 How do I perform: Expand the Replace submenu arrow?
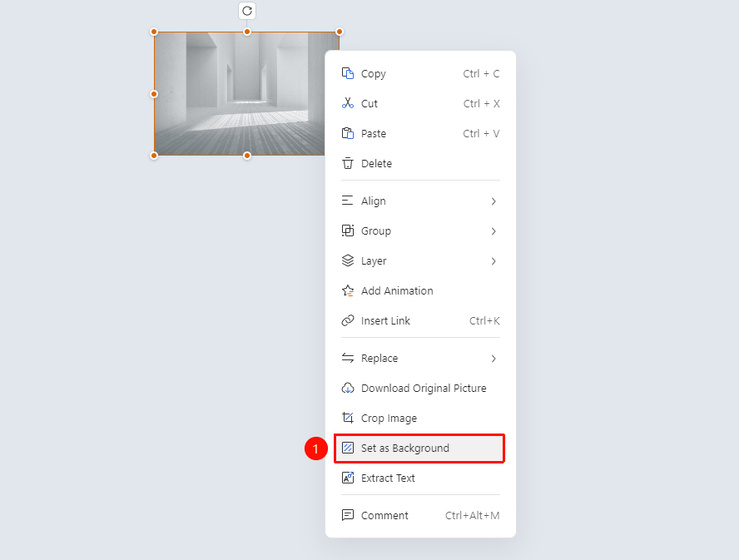[493, 359]
